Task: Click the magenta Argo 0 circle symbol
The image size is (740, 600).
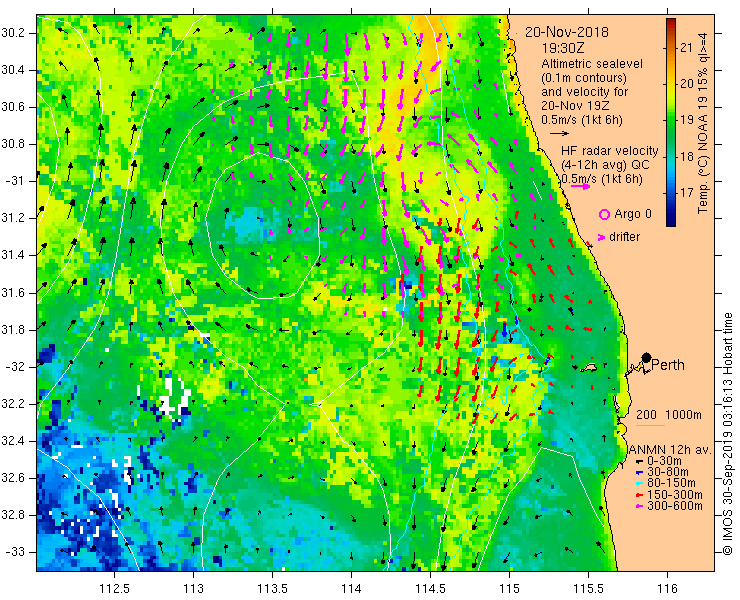Action: (604, 215)
